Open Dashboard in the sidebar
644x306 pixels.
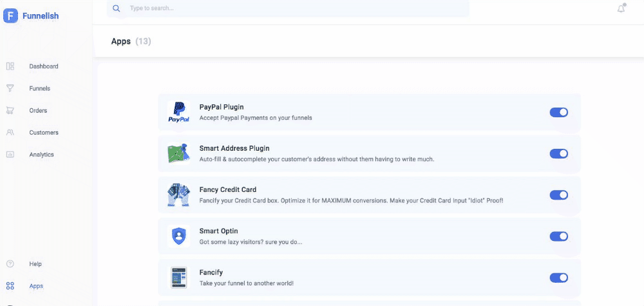tap(43, 66)
